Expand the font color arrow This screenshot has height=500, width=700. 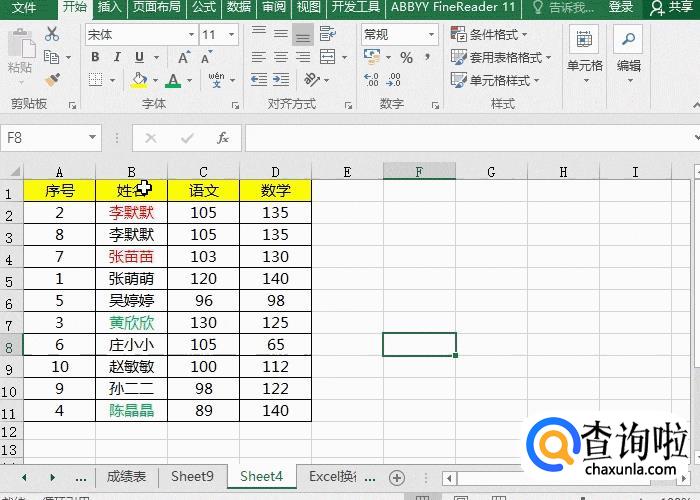189,80
